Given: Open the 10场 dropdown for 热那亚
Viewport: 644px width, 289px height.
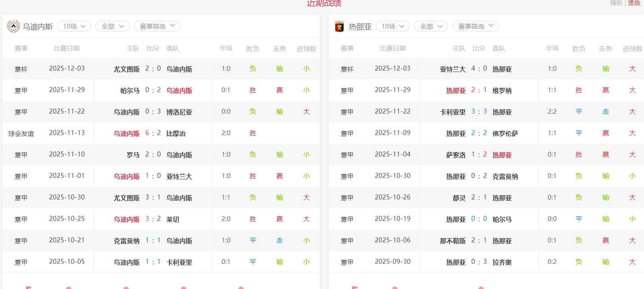Looking at the screenshot, I should pyautogui.click(x=393, y=26).
